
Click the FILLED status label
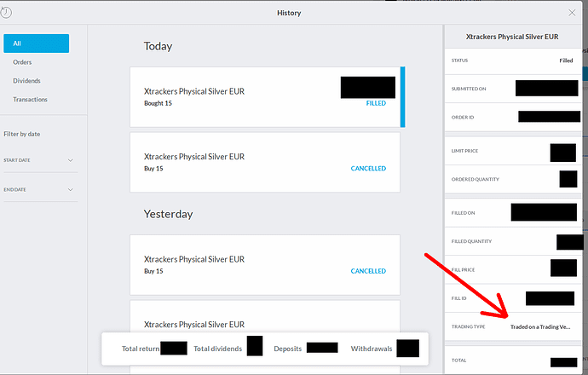point(376,103)
